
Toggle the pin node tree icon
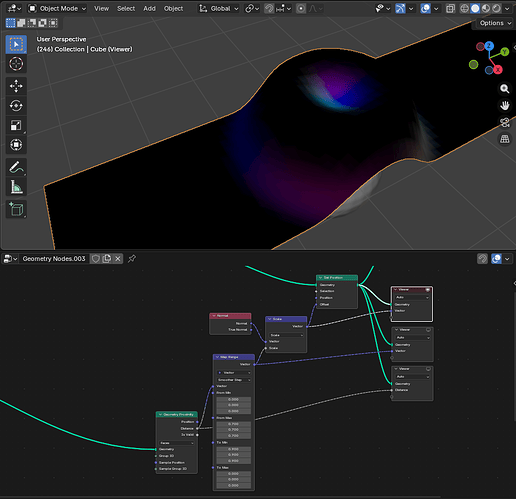point(132,258)
